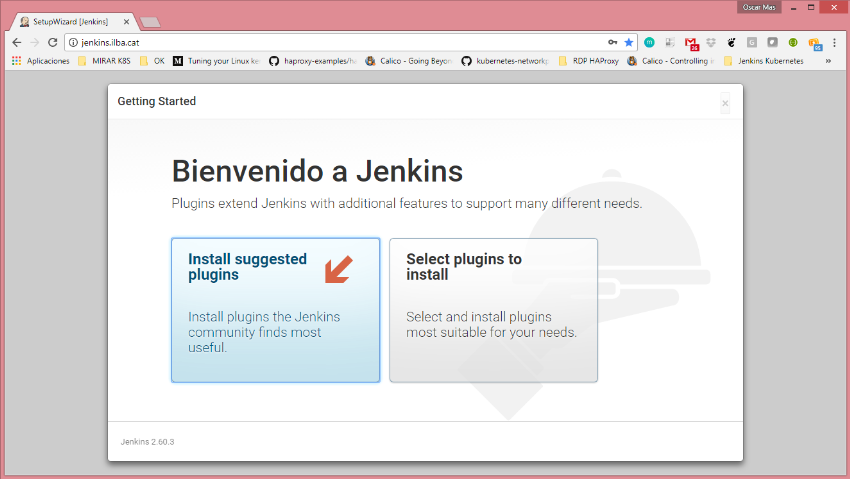
Task: Open the gray 'G' extension icon
Action: tap(752, 42)
